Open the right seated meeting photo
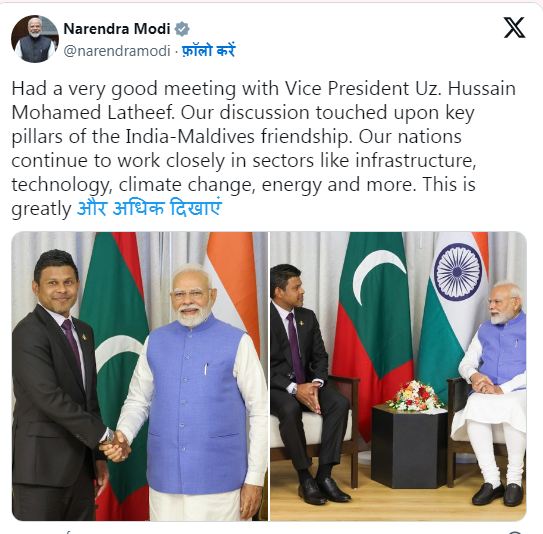The width and height of the screenshot is (543, 534). [x=398, y=376]
